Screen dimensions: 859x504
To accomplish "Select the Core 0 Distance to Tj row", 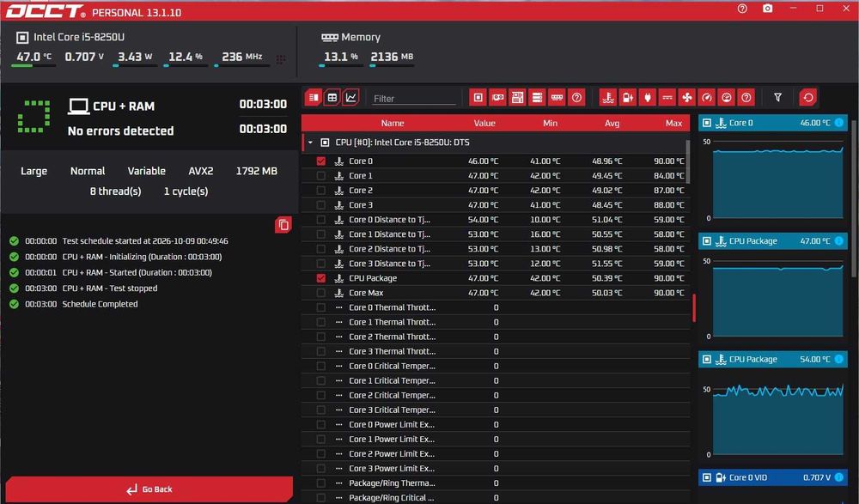I will (x=496, y=220).
